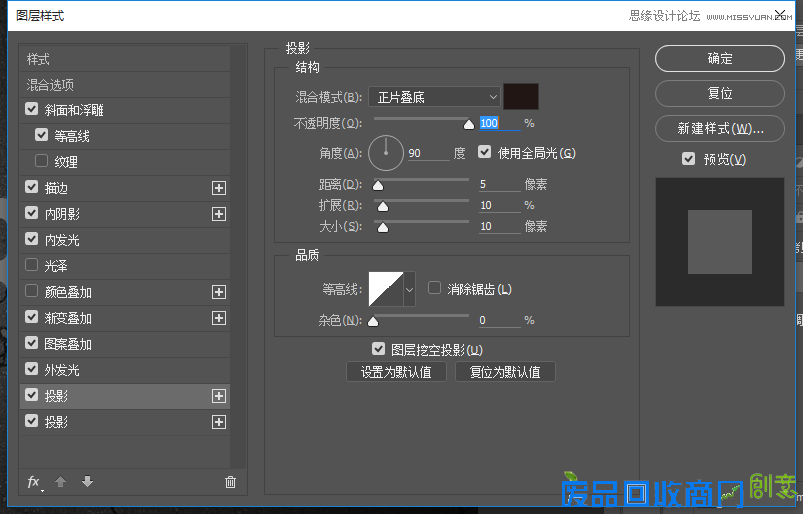Click 复位 button
Screen dimensions: 803x514
click(720, 93)
